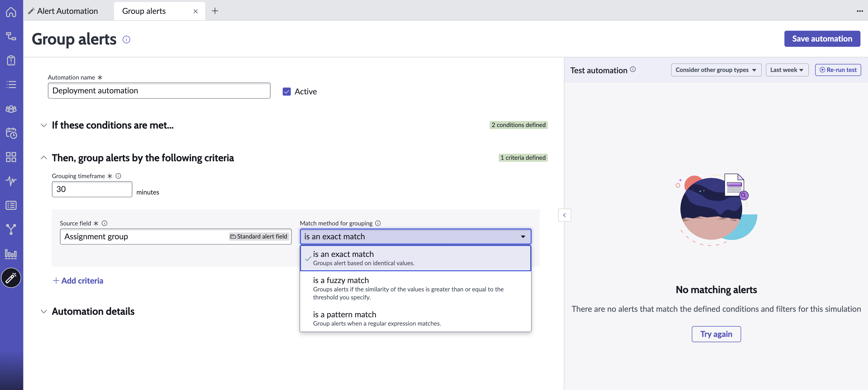This screenshot has height=390, width=868.
Task: Collapse the test panel with arrow button
Action: point(564,215)
